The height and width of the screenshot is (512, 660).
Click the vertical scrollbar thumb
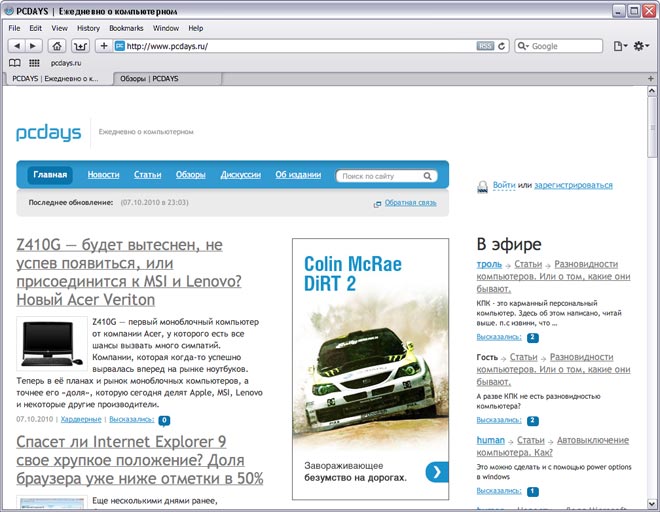pyautogui.click(x=652, y=127)
